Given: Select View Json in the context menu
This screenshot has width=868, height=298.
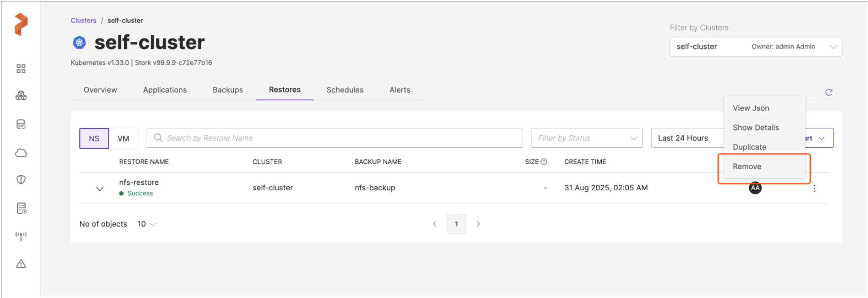Looking at the screenshot, I should pos(751,108).
